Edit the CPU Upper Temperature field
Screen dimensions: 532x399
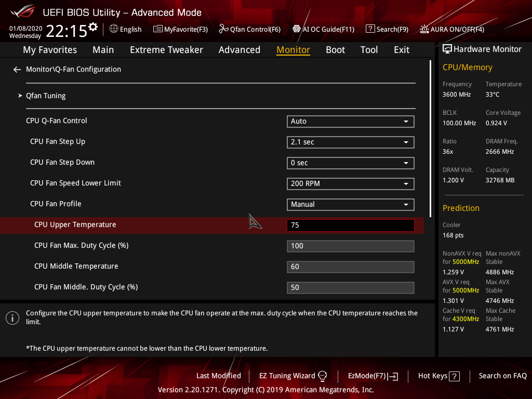(x=351, y=225)
